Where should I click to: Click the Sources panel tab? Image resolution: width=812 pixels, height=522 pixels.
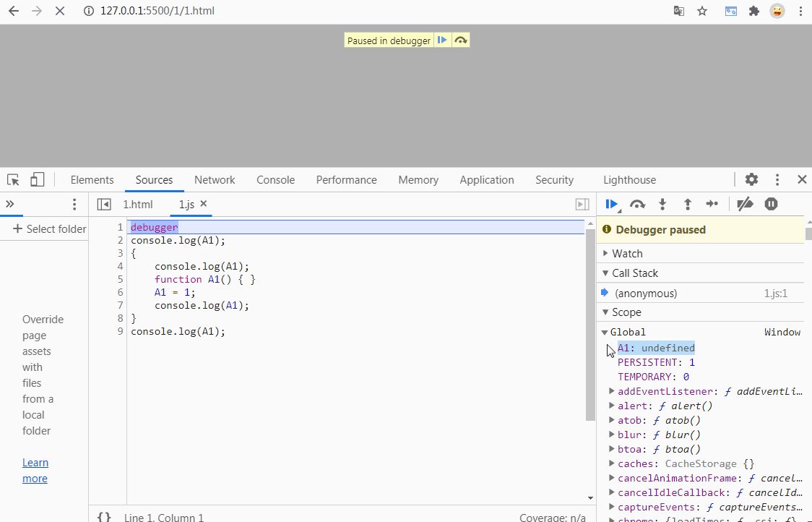pos(154,180)
